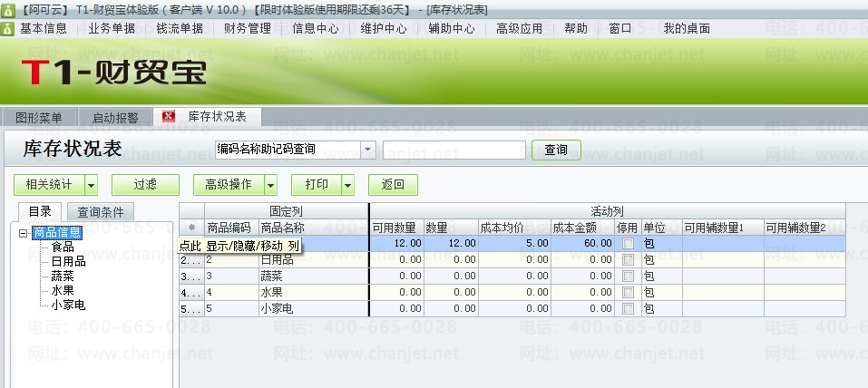Image resolution: width=868 pixels, height=388 pixels.
Task: Click the search text input field
Action: pyautogui.click(x=454, y=150)
